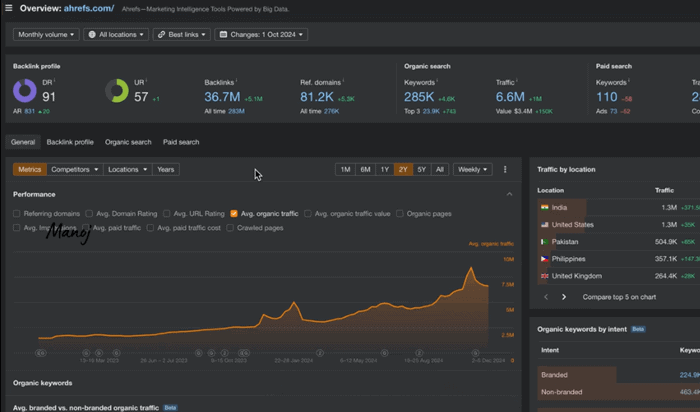
Task: Open the Locations chart dropdown
Action: pyautogui.click(x=128, y=170)
